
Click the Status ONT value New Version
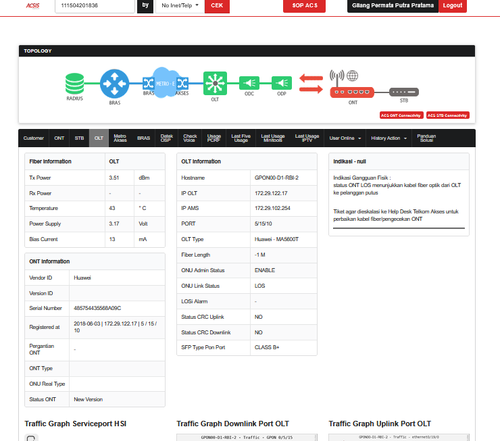point(88,399)
